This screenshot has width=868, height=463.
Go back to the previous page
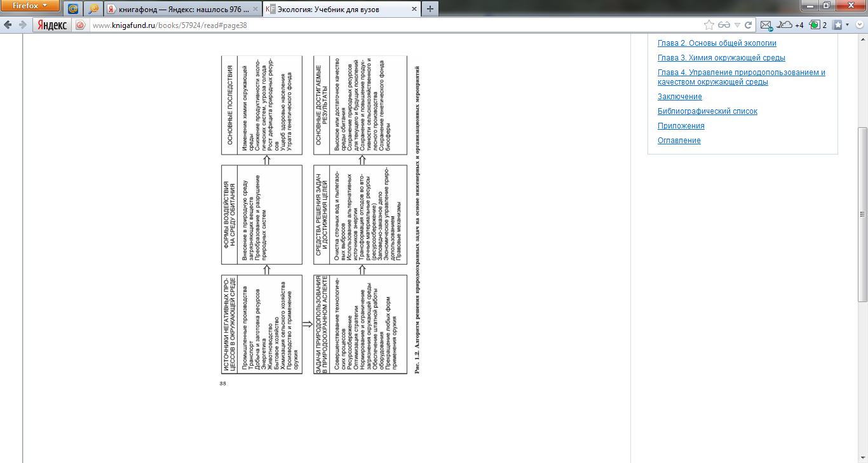click(8, 25)
